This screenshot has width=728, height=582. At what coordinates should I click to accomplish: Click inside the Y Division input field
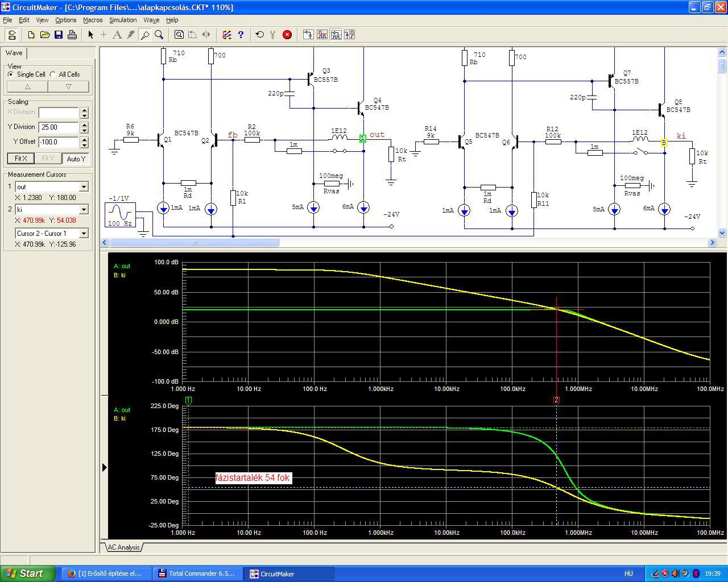pyautogui.click(x=59, y=127)
